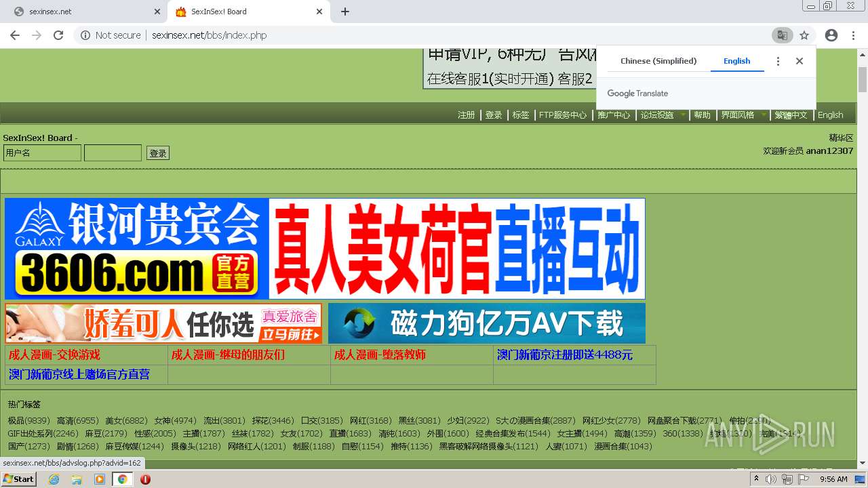Image resolution: width=868 pixels, height=488 pixels.
Task: Select the 高清(6955) tag
Action: pos(77,421)
